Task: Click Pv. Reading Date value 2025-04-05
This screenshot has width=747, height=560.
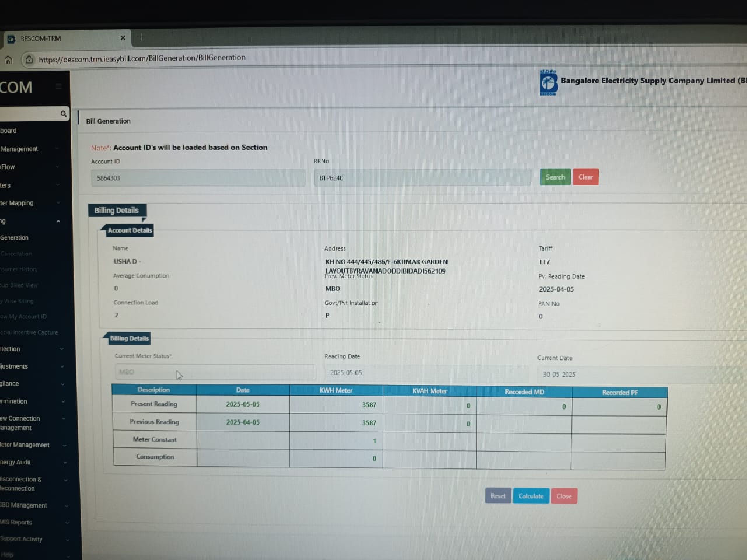Action: tap(556, 289)
